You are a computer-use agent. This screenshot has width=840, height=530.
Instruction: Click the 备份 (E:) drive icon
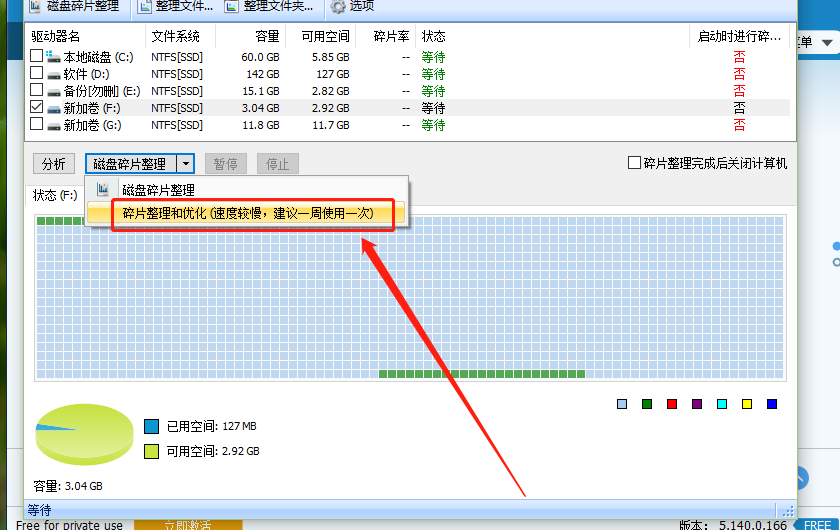click(54, 92)
